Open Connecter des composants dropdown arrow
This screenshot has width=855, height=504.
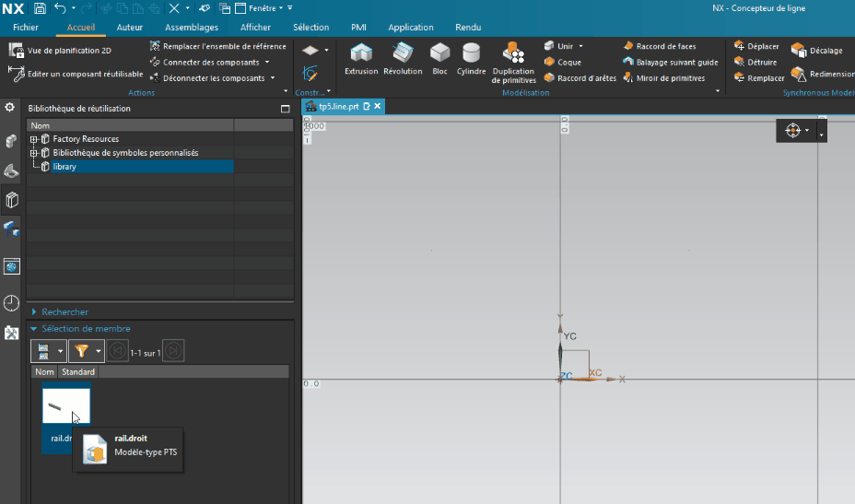coord(267,62)
